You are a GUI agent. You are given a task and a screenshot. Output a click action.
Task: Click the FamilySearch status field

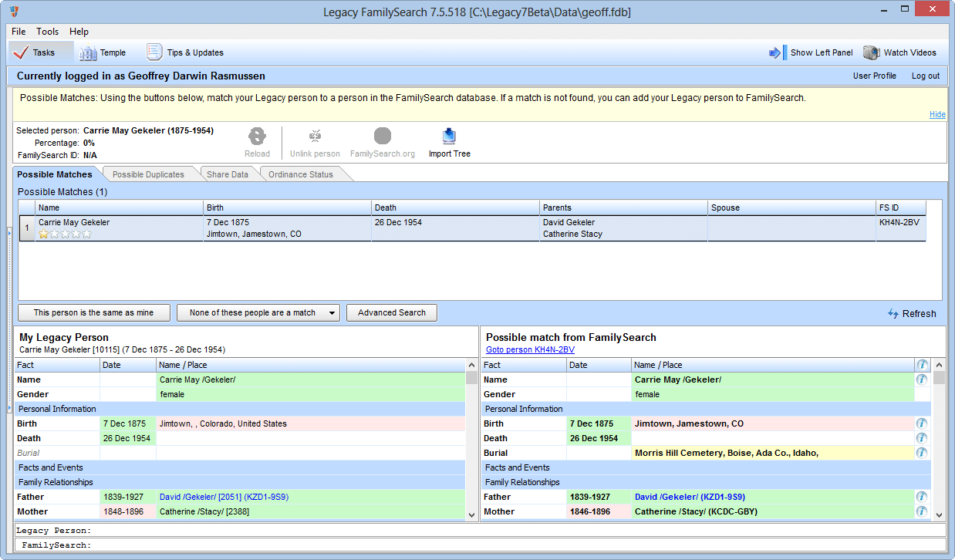(480, 545)
